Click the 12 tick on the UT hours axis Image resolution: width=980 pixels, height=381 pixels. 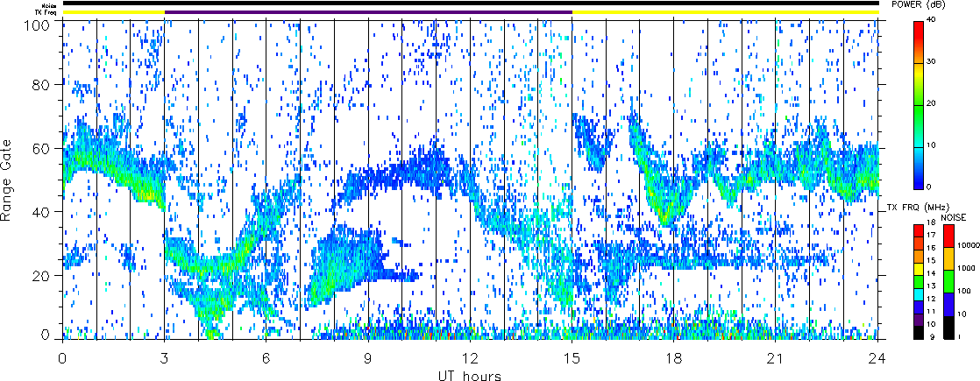(470, 358)
